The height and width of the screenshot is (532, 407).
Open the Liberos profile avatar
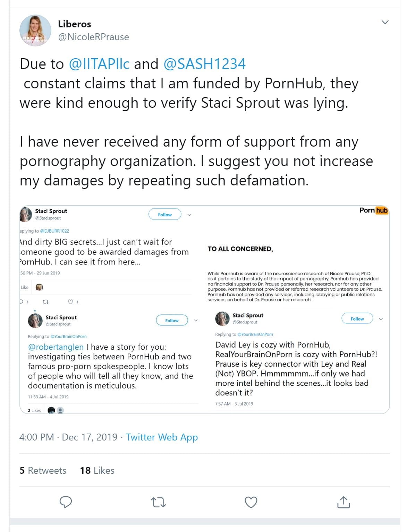(35, 30)
